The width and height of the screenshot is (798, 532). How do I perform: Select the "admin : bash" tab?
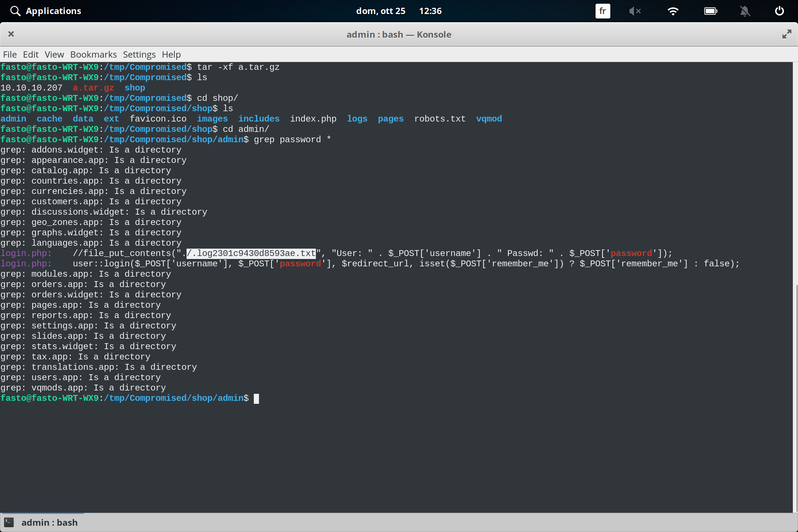pos(49,522)
